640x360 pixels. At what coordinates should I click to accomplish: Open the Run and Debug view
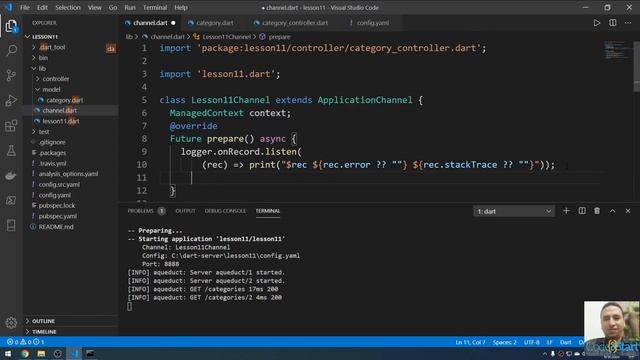(11, 100)
